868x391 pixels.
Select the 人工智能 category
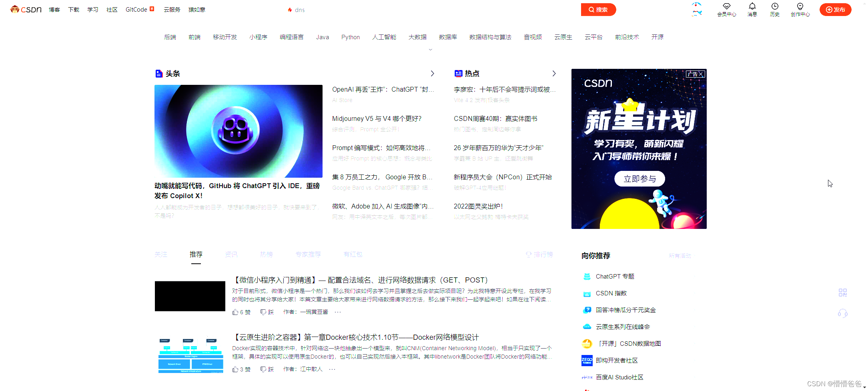tap(384, 37)
